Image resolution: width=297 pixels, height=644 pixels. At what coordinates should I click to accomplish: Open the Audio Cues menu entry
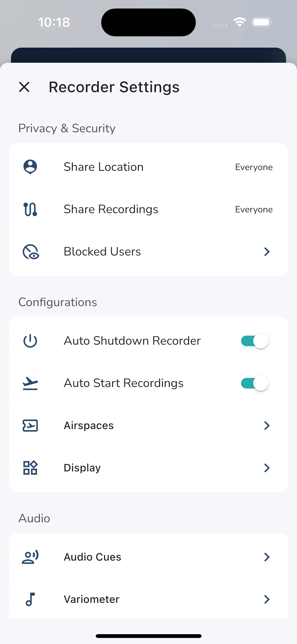coord(92,557)
